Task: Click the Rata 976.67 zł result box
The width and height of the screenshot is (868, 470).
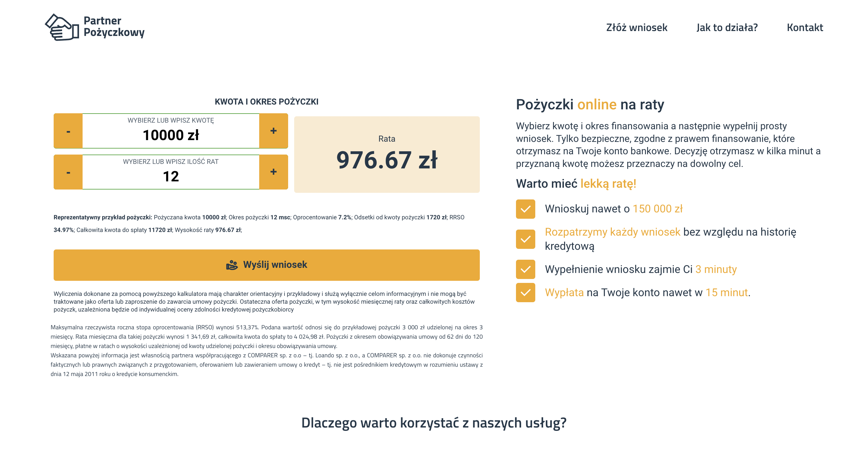Action: pos(387,155)
